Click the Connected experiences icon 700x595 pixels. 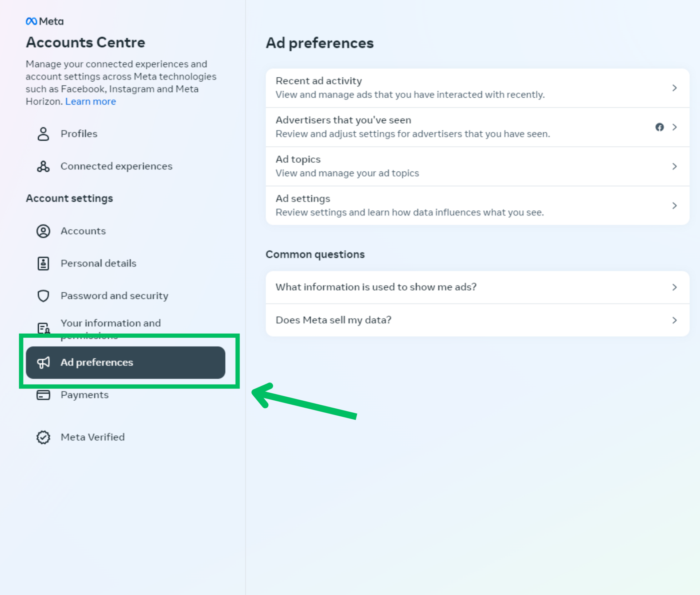43,166
